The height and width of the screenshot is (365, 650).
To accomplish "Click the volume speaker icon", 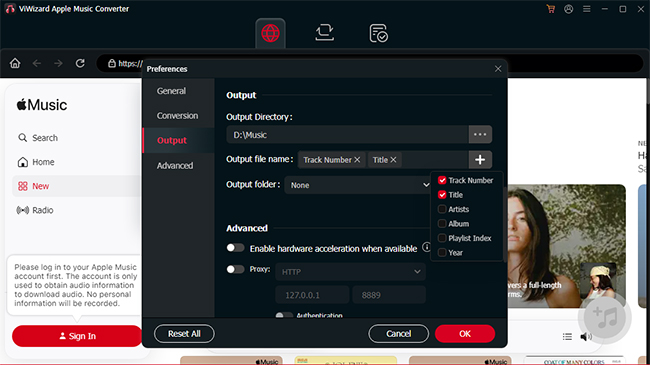I will [586, 336].
